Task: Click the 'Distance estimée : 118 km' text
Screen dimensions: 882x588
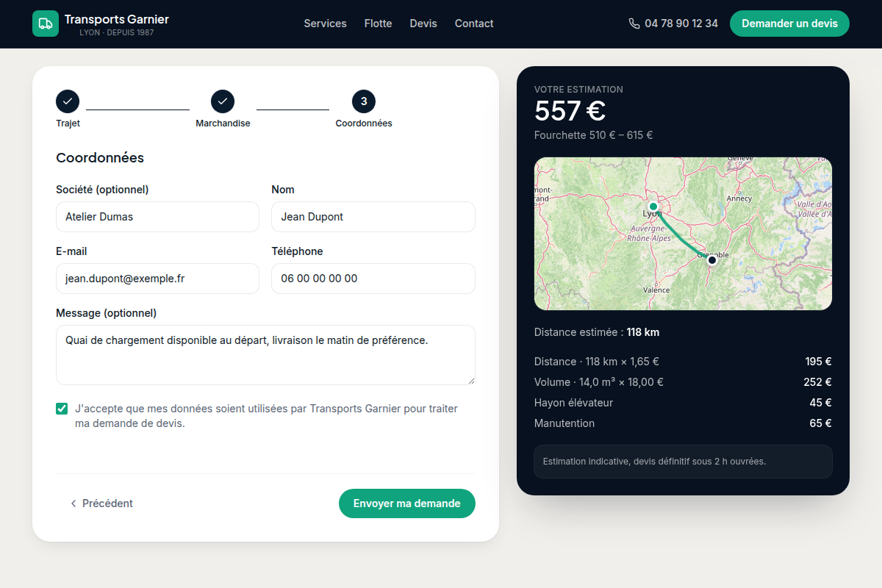Action: pyautogui.click(x=597, y=332)
